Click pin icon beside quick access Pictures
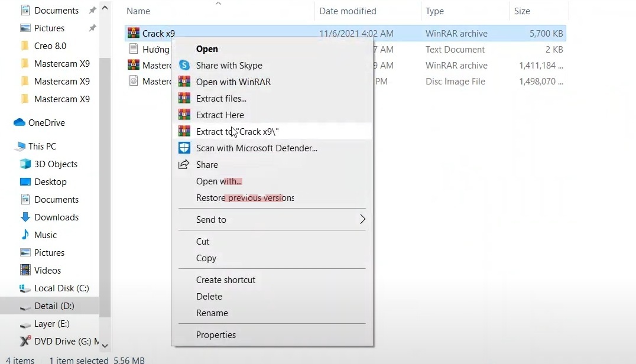Image resolution: width=636 pixels, height=364 pixels. click(92, 28)
